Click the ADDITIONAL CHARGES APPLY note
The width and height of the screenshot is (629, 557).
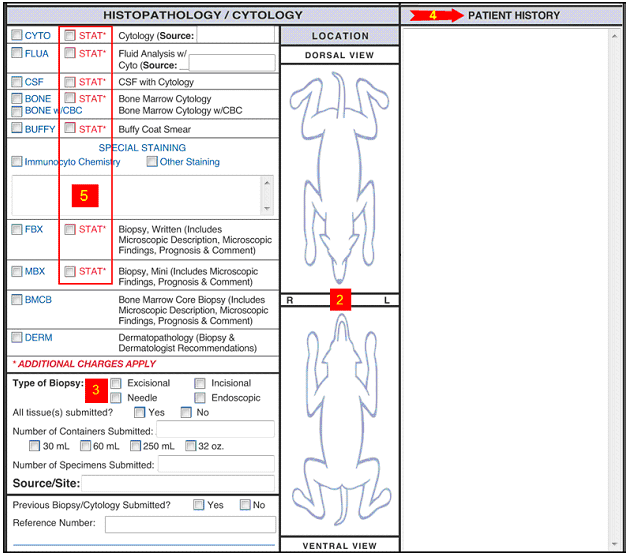tap(84, 364)
